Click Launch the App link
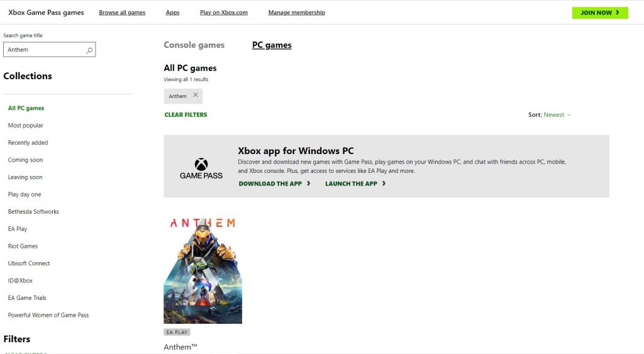The width and height of the screenshot is (644, 354). pos(355,184)
